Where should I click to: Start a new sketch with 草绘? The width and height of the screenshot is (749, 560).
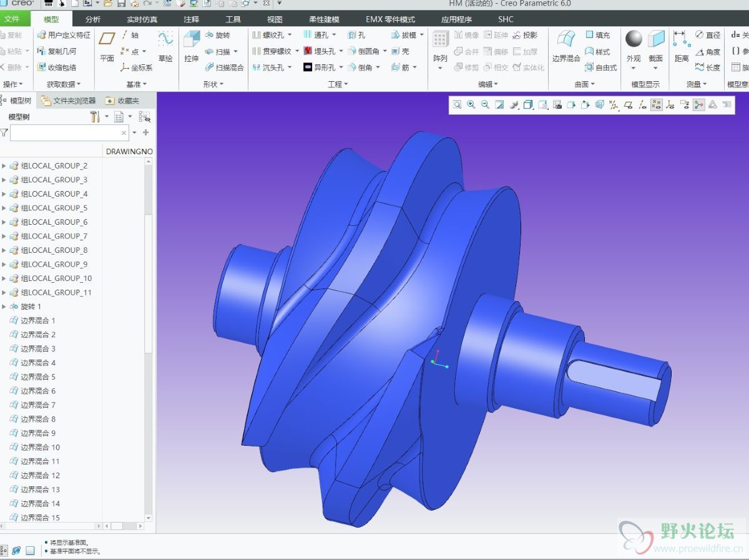pos(165,46)
